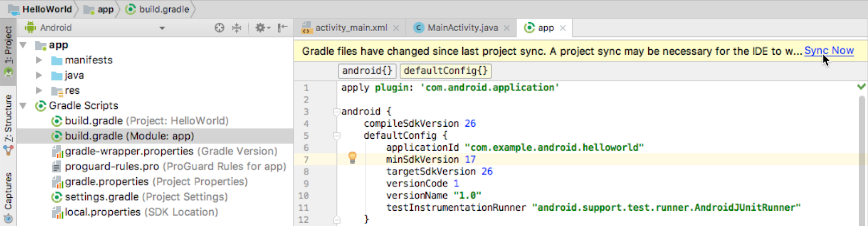Open local.properties (SDK Location)
Screen dimensions: 868x226
[x=141, y=212]
